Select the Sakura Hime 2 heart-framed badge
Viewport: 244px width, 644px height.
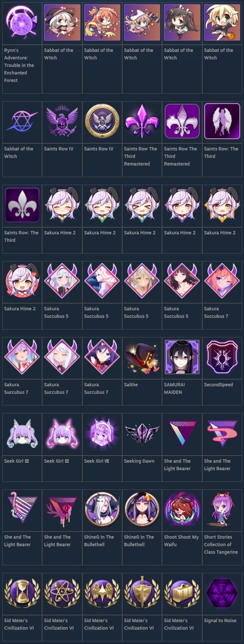click(x=22, y=281)
